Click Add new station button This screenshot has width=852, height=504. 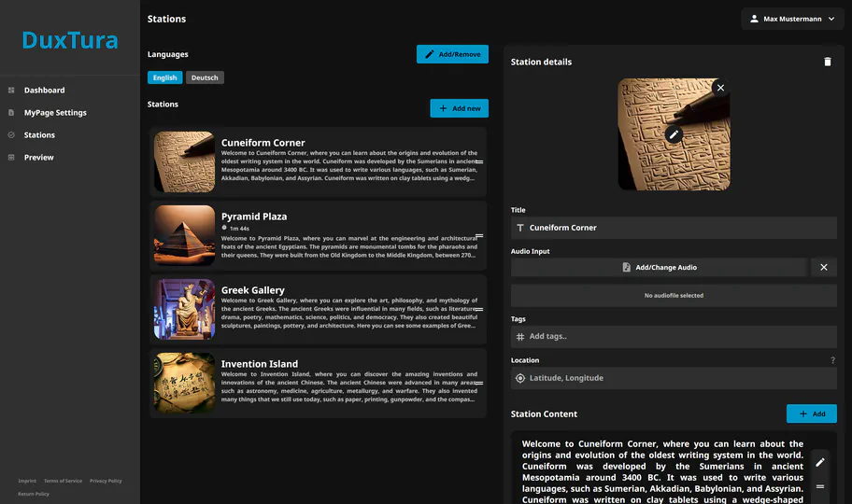(x=459, y=108)
